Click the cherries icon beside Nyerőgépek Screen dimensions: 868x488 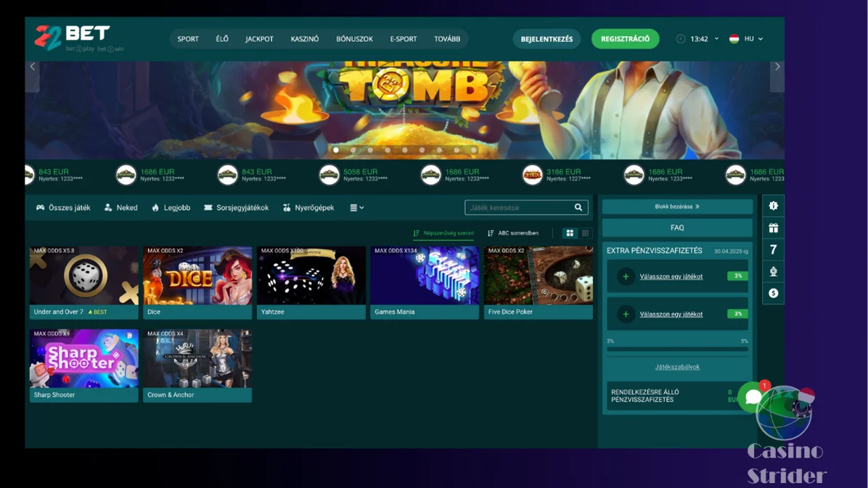coord(287,207)
